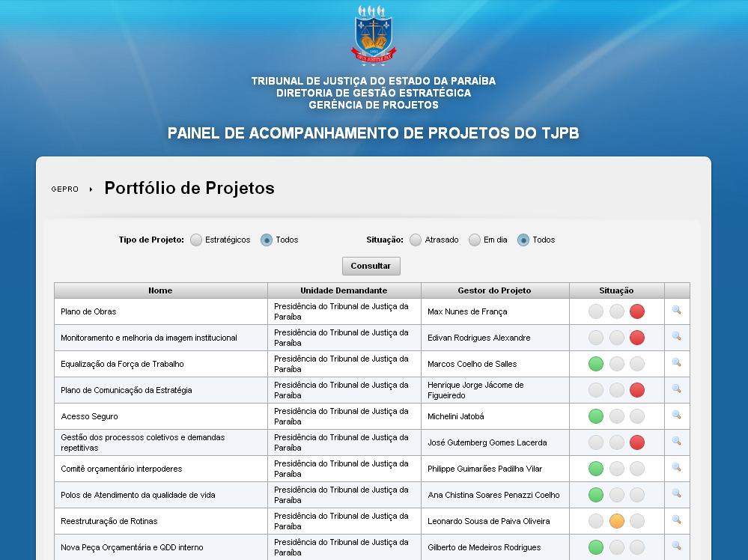Select Todos under Tipo de Projeto
The width and height of the screenshot is (748, 560).
[x=267, y=240]
